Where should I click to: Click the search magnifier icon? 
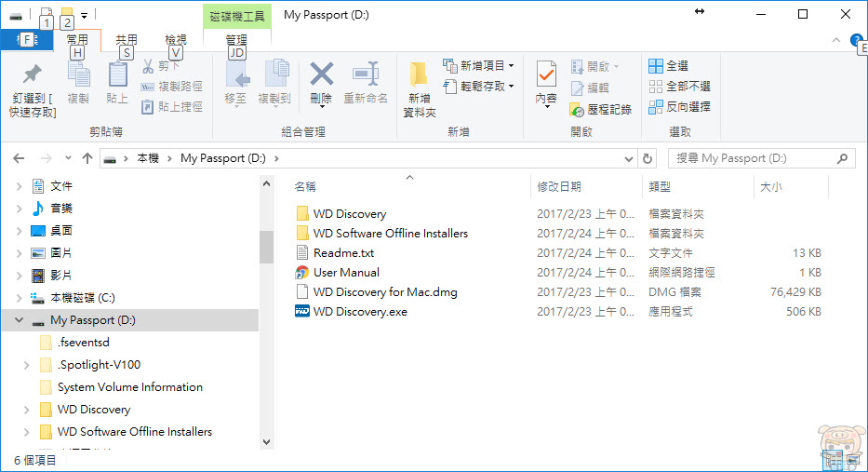click(x=842, y=159)
